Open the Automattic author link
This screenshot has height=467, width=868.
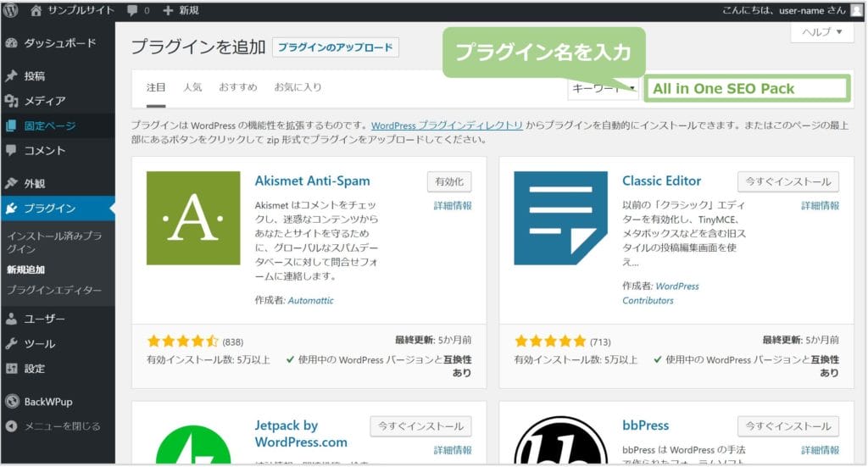click(310, 300)
